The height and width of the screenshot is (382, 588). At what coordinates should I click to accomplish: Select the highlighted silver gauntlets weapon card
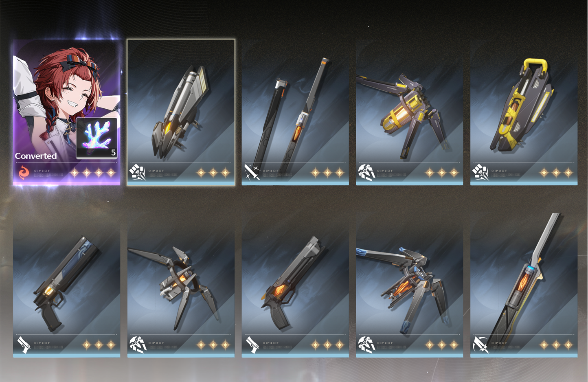181,112
